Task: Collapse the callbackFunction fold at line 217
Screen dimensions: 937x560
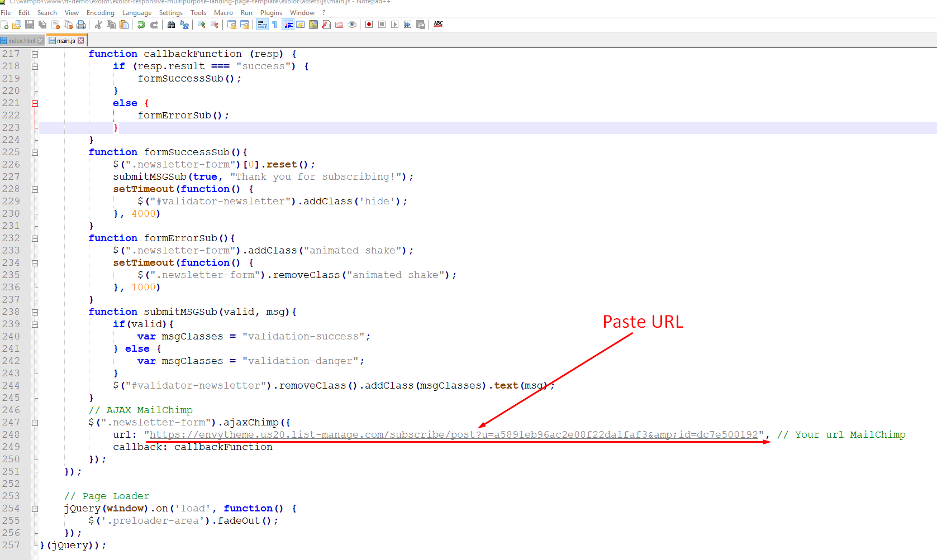Action: (35, 54)
